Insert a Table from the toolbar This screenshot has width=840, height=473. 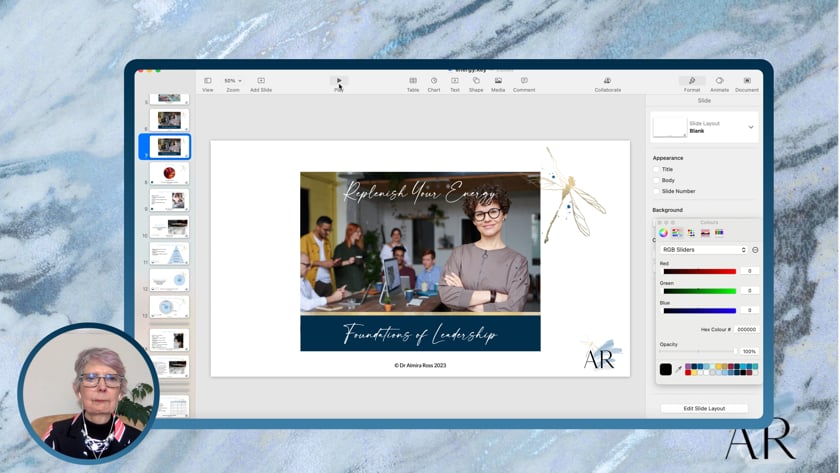click(413, 80)
